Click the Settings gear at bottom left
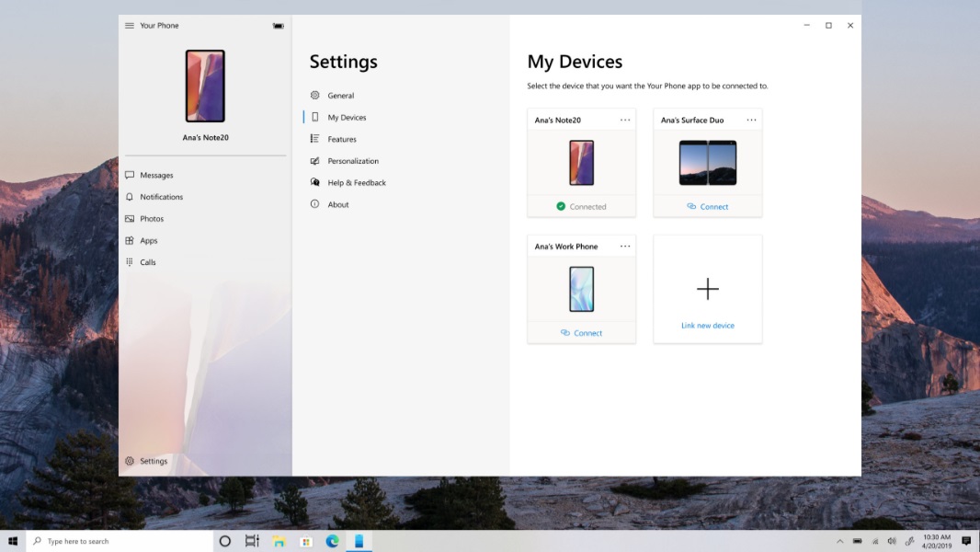Viewport: 980px width, 552px height. click(x=147, y=461)
